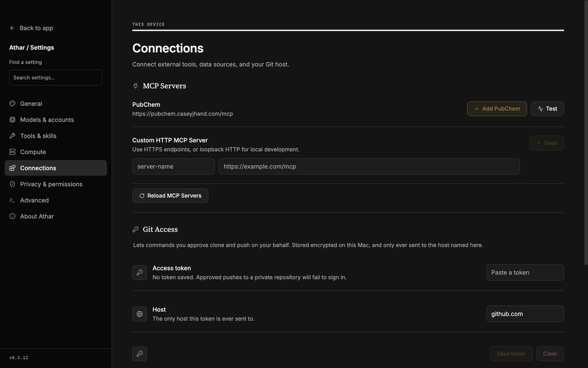Reload MCP Servers
This screenshot has width=588, height=368.
click(170, 196)
